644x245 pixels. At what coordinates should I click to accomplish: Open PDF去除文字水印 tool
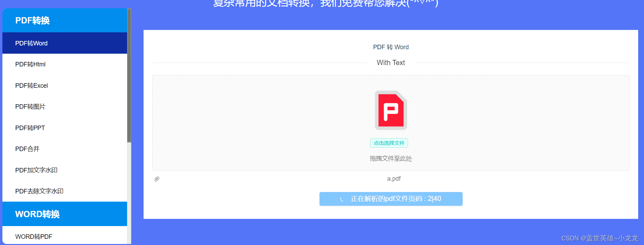[x=65, y=191]
